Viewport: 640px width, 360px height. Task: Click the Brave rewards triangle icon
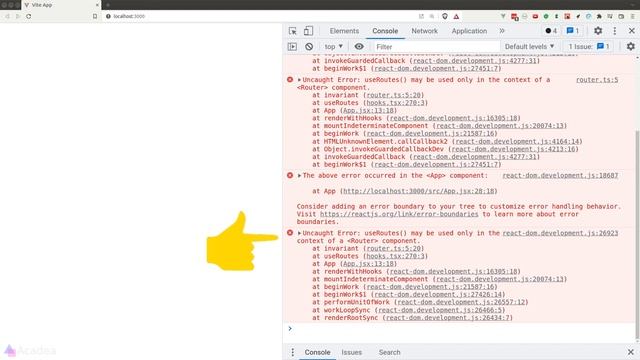coord(456,16)
